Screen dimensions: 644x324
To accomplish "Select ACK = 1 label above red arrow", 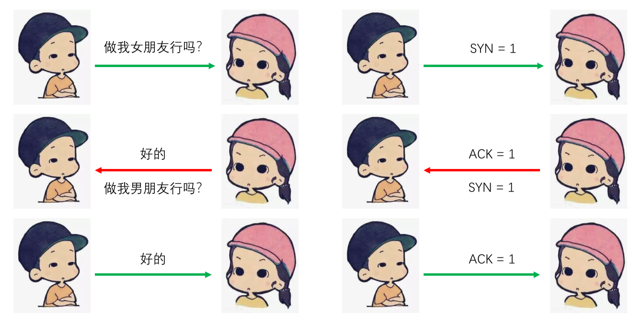I will point(492,155).
